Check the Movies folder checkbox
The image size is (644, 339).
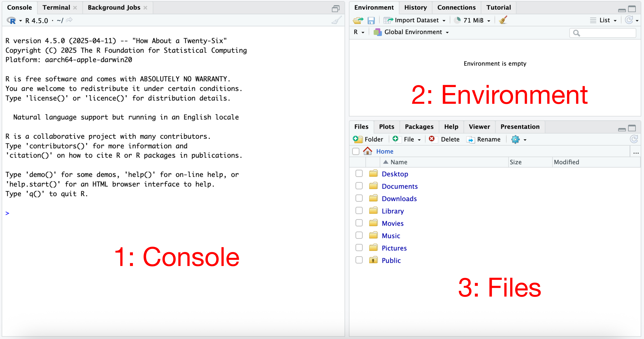[x=359, y=223]
